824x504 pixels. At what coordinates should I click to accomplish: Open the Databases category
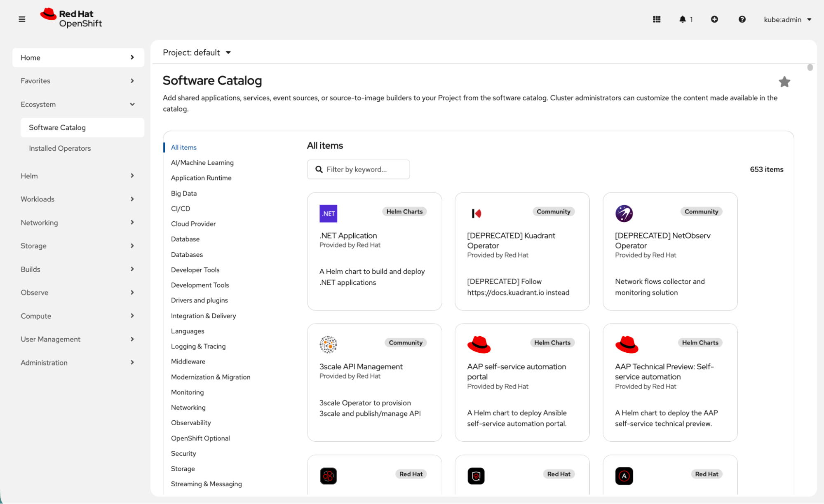click(x=187, y=254)
